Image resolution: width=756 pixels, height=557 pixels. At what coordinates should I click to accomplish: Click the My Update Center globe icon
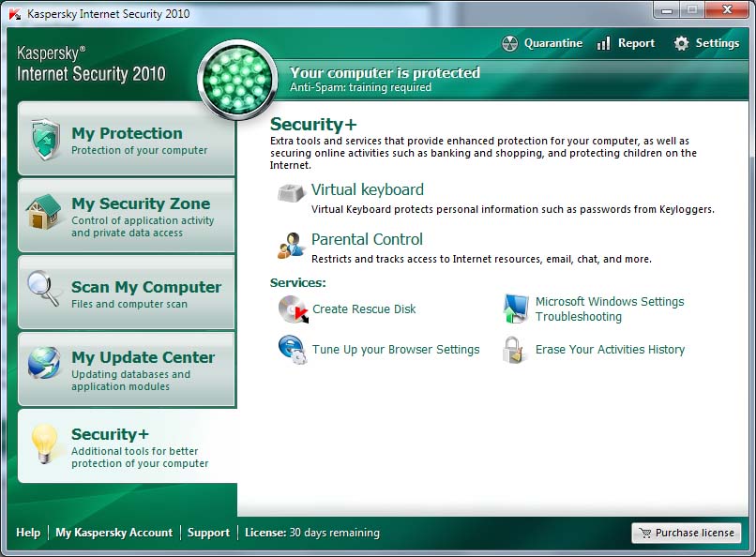click(x=44, y=363)
